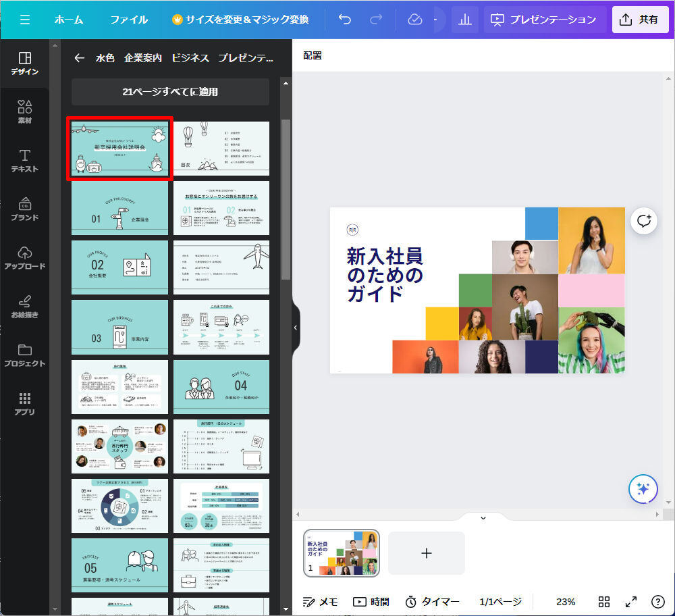Open the テキスト text panel
Image resolution: width=675 pixels, height=616 pixels.
(x=25, y=161)
